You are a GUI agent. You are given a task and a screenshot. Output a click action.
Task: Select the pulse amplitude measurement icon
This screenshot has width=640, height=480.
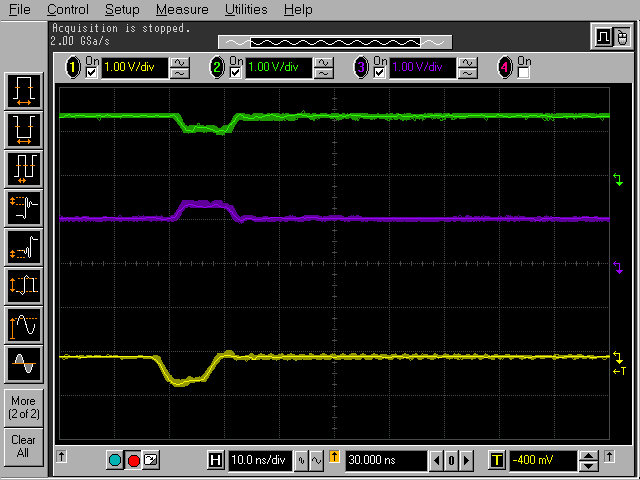point(23,287)
